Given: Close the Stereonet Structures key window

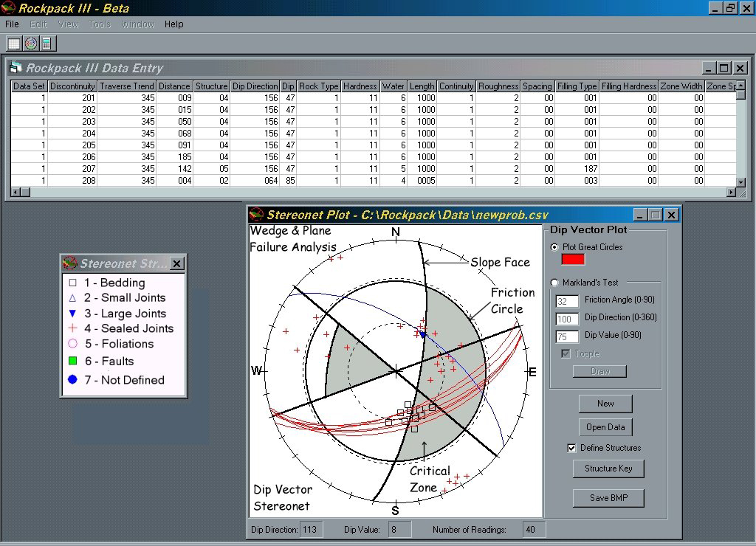Looking at the screenshot, I should point(176,263).
